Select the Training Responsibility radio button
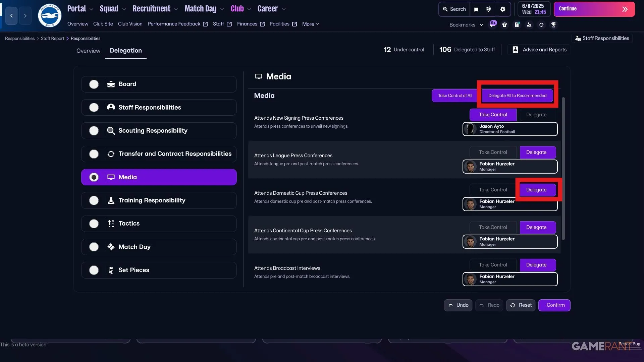 (x=94, y=200)
